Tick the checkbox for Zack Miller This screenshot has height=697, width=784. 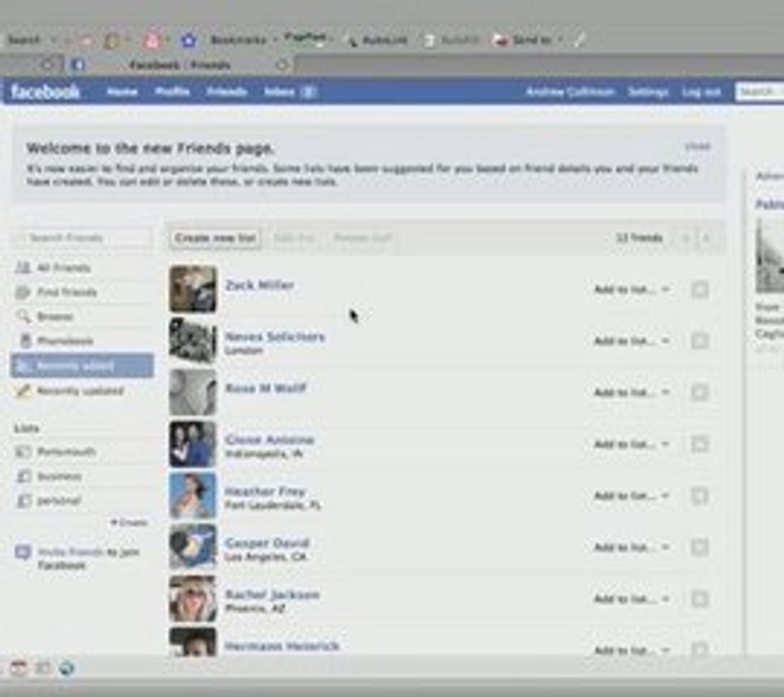click(700, 289)
